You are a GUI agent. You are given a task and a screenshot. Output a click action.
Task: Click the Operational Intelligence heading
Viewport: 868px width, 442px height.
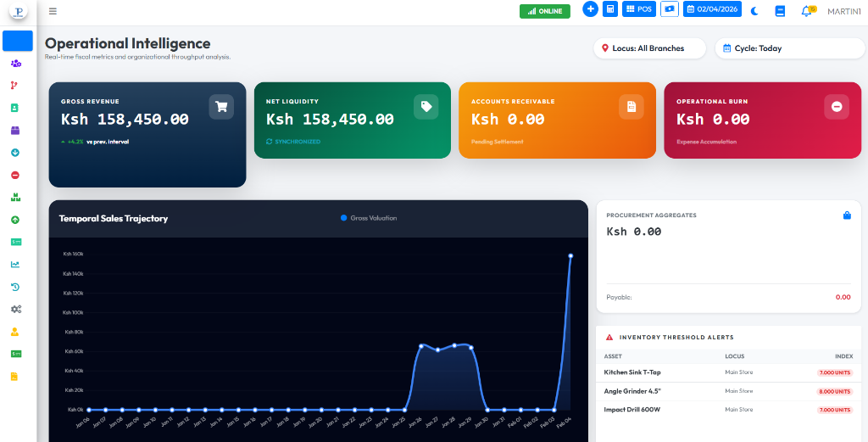coord(127,43)
